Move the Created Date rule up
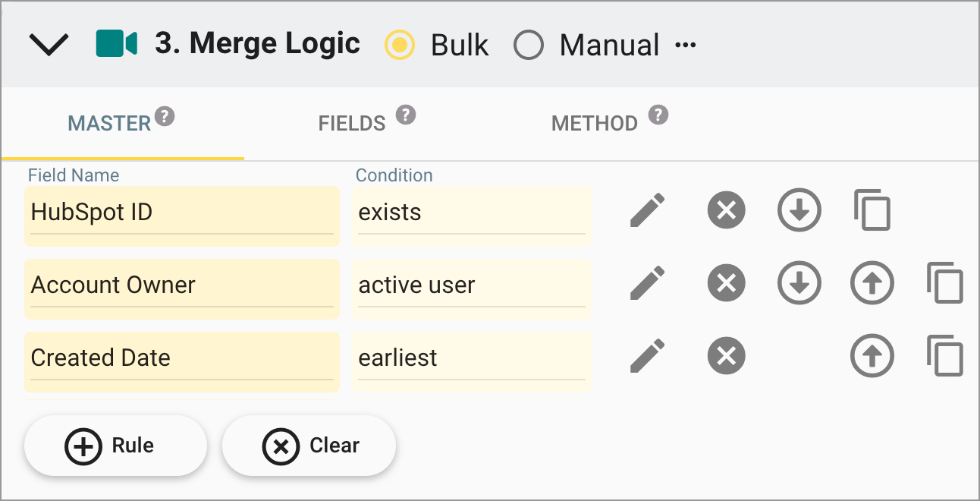980x501 pixels. (x=872, y=355)
